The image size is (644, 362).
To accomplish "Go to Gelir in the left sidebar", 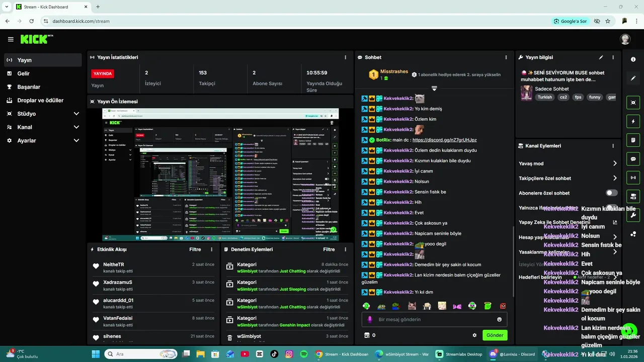I will [x=43, y=73].
